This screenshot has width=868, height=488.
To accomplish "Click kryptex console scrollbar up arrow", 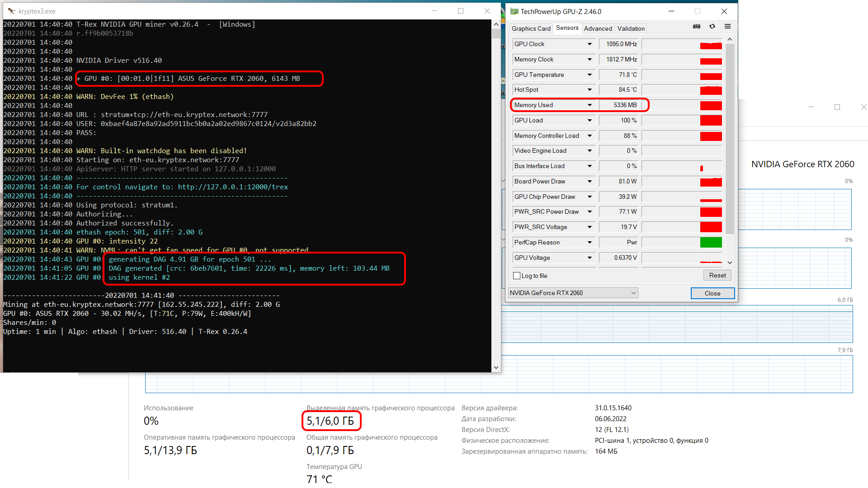I will [x=496, y=24].
